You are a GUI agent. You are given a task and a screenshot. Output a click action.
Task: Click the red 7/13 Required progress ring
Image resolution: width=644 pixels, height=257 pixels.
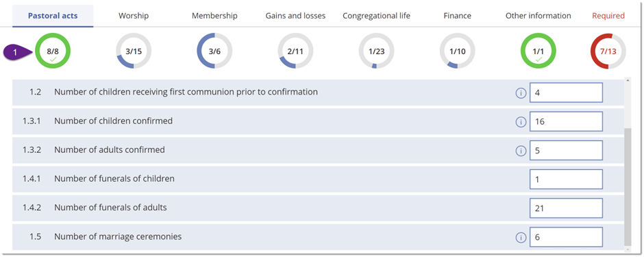click(608, 51)
